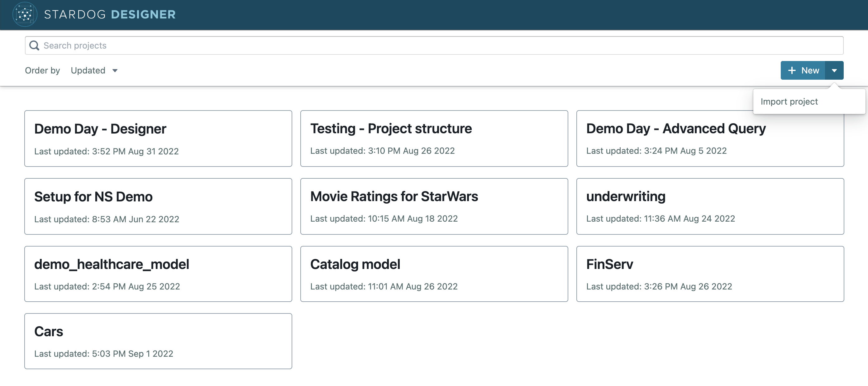Open the Catalog model project

coord(434,274)
